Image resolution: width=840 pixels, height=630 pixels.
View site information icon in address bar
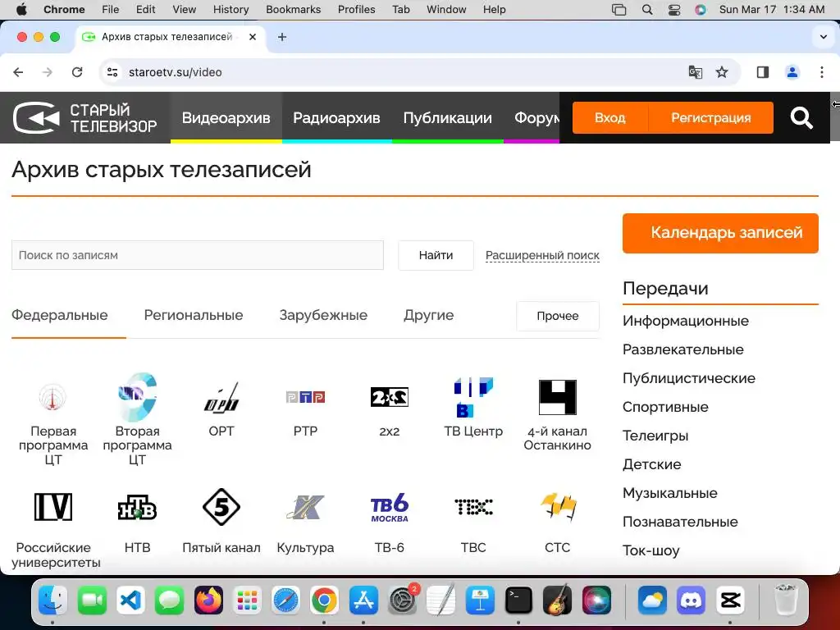(112, 72)
